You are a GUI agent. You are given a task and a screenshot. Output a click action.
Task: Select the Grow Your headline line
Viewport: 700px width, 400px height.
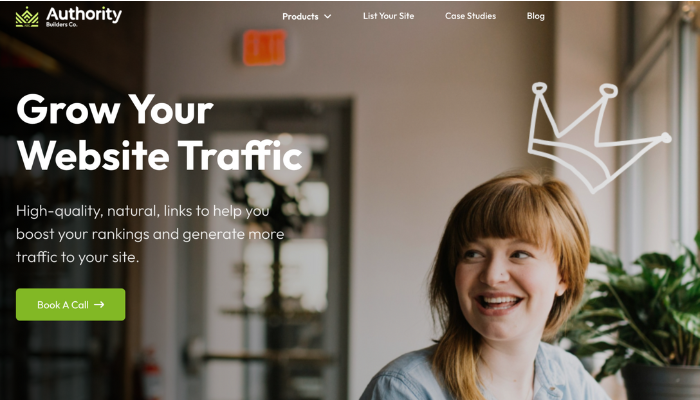pos(115,109)
